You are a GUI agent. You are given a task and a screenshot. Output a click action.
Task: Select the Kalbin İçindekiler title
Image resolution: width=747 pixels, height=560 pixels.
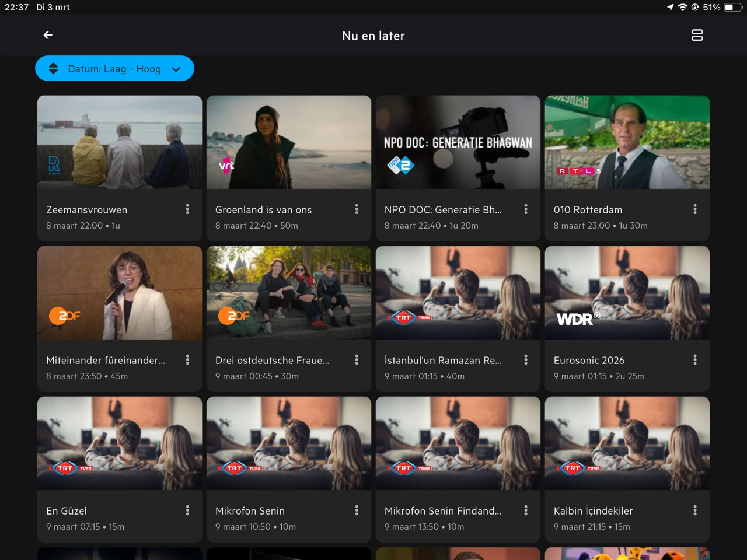pos(594,511)
